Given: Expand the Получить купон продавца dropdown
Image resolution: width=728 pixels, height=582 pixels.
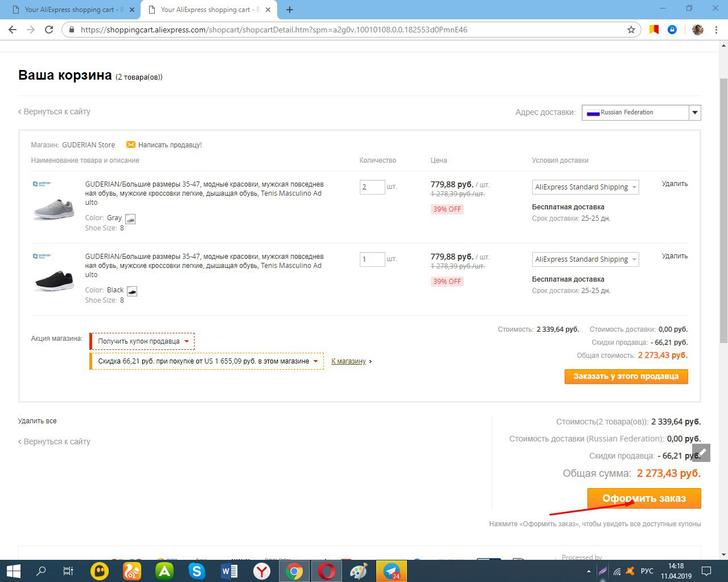Looking at the screenshot, I should (142, 341).
